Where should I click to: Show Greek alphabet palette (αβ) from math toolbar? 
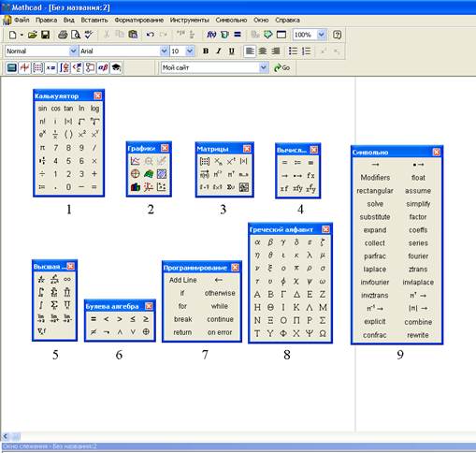pos(103,67)
